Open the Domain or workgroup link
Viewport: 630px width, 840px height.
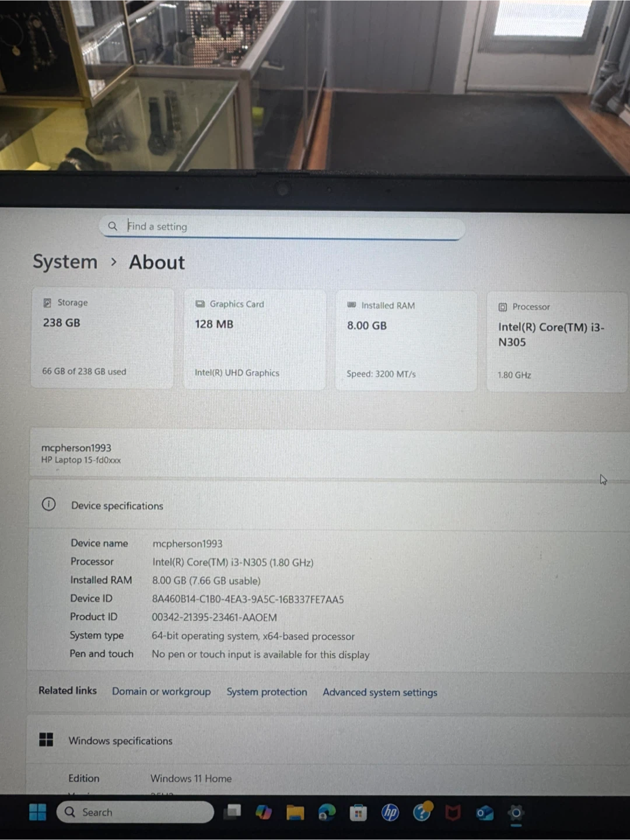point(162,691)
